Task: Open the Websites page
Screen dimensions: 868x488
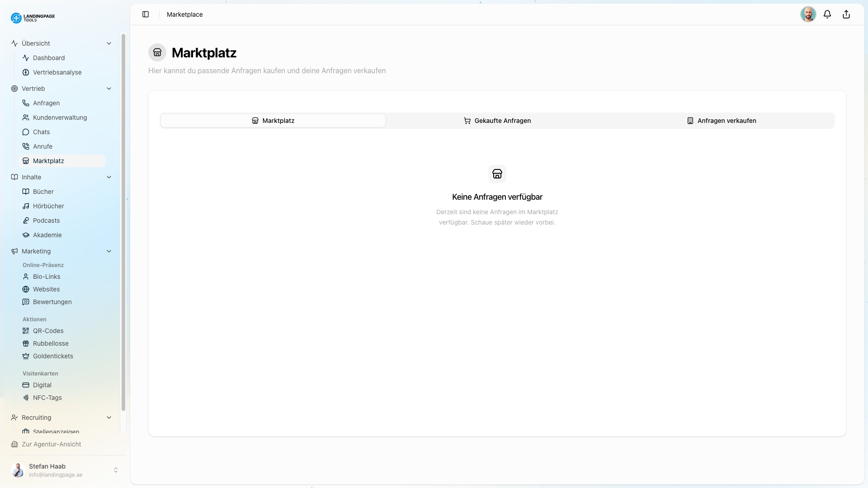Action: coord(47,289)
